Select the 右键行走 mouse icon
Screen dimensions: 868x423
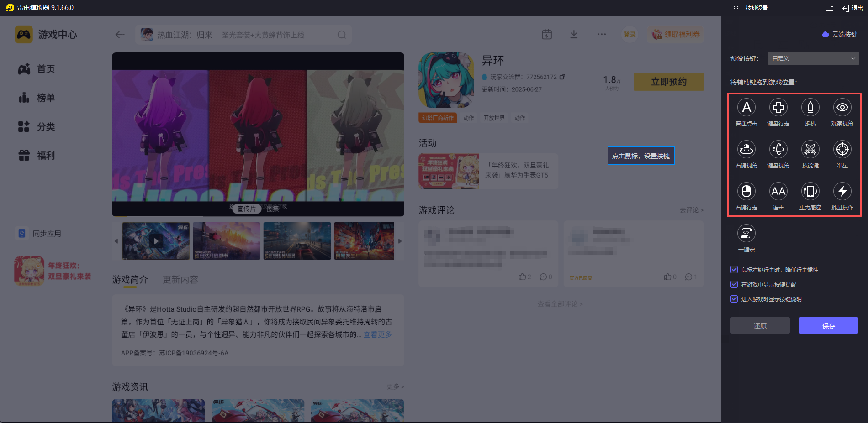[x=746, y=192]
